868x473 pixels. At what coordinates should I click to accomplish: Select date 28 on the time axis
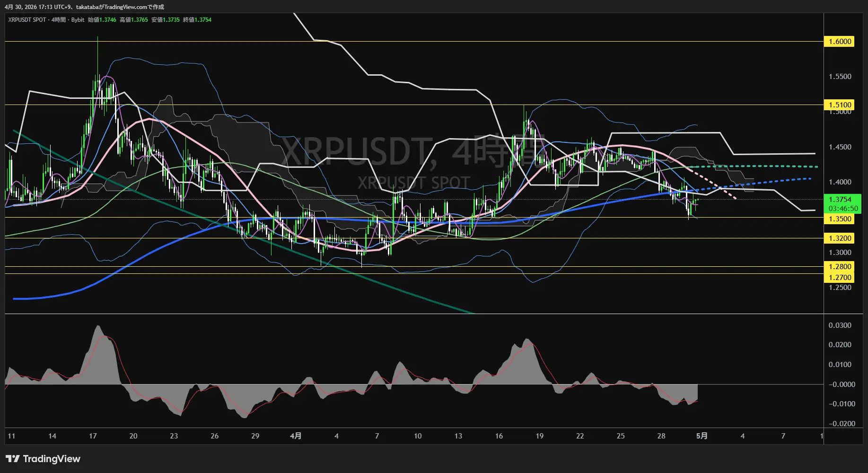(661, 436)
